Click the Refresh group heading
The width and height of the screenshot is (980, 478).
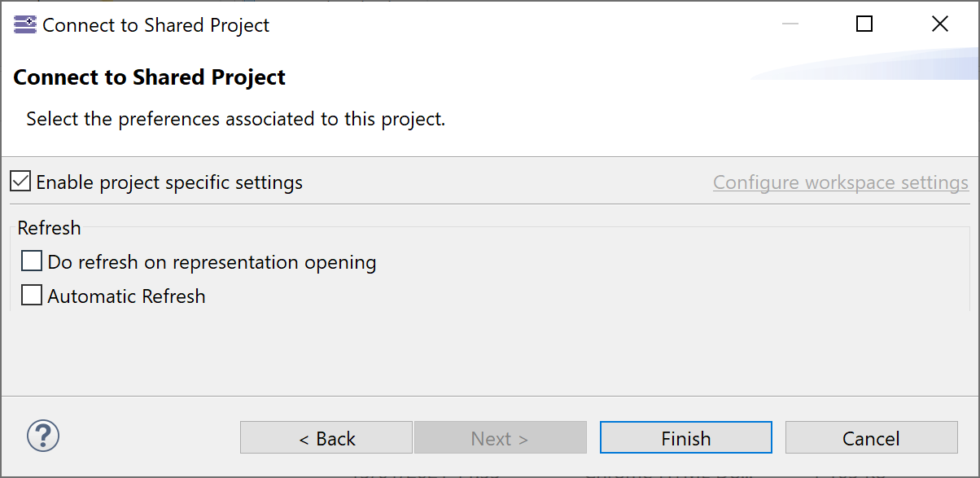[x=49, y=228]
